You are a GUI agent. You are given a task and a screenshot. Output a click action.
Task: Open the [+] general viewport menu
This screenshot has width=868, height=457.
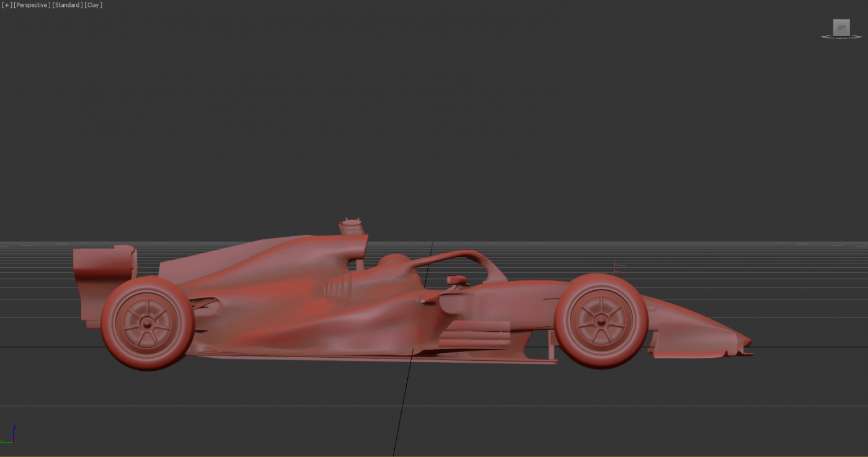point(7,5)
